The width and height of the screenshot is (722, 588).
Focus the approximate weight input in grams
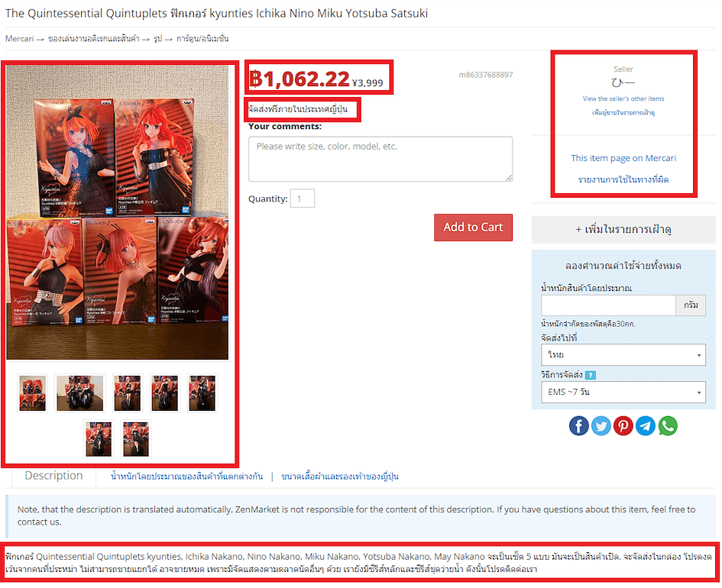coord(608,305)
